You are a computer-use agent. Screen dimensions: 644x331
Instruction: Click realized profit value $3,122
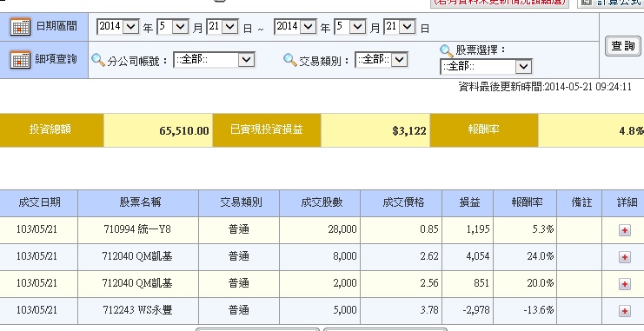[409, 131]
